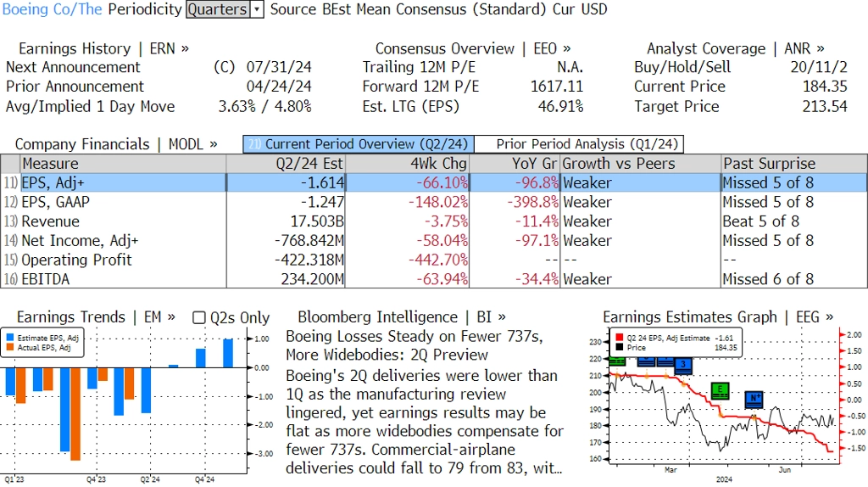Click the Operating Profit 4Wk Chg -442.70%

click(x=438, y=260)
